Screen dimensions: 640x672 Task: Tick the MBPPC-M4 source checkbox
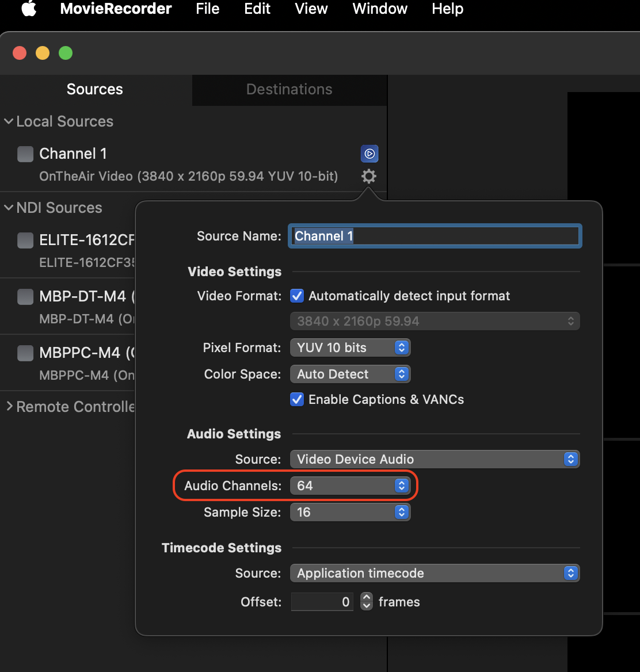pyautogui.click(x=25, y=353)
